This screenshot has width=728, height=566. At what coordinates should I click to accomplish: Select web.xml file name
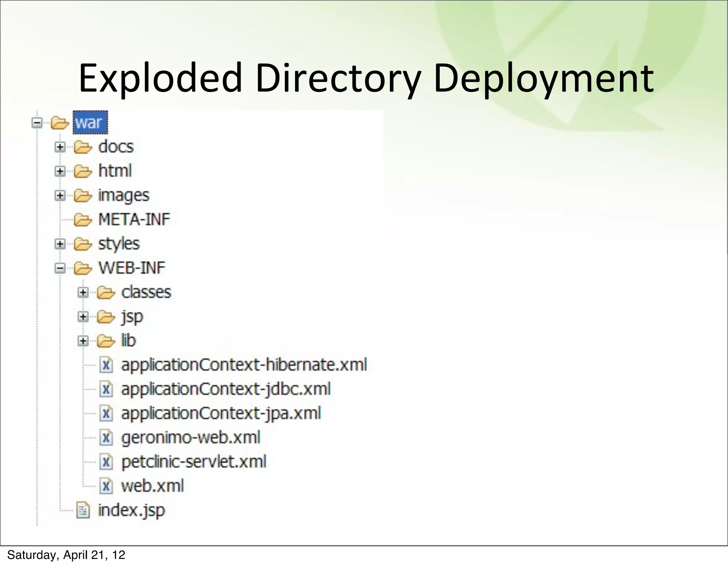pyautogui.click(x=152, y=486)
